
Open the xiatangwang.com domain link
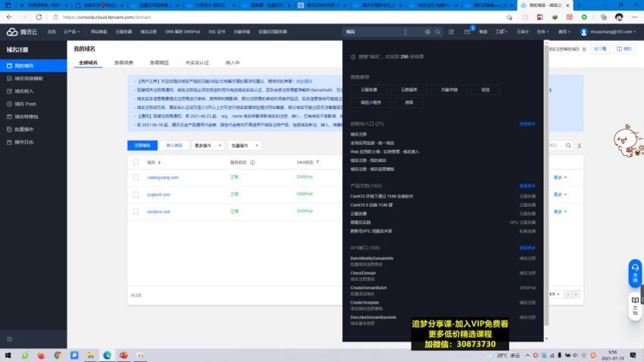[x=163, y=178]
